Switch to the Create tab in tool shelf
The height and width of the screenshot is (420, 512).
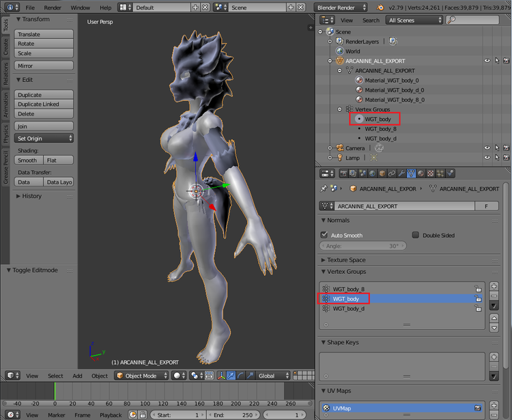click(5, 47)
